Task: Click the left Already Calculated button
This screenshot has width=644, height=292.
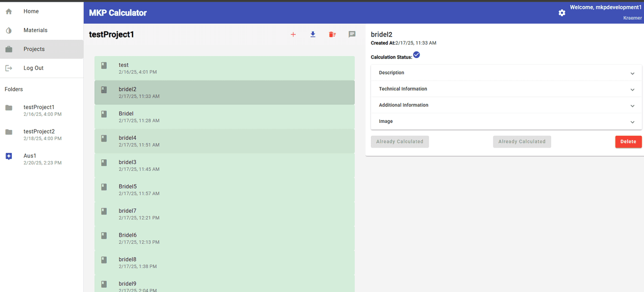Action: pos(400,142)
